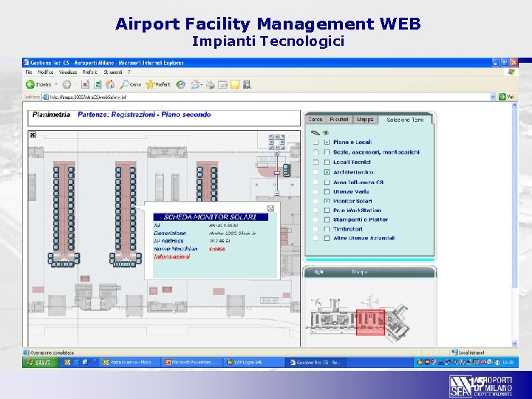Open the Preferiti menu in menu bar
Image resolution: width=532 pixels, height=399 pixels.
tap(90, 72)
